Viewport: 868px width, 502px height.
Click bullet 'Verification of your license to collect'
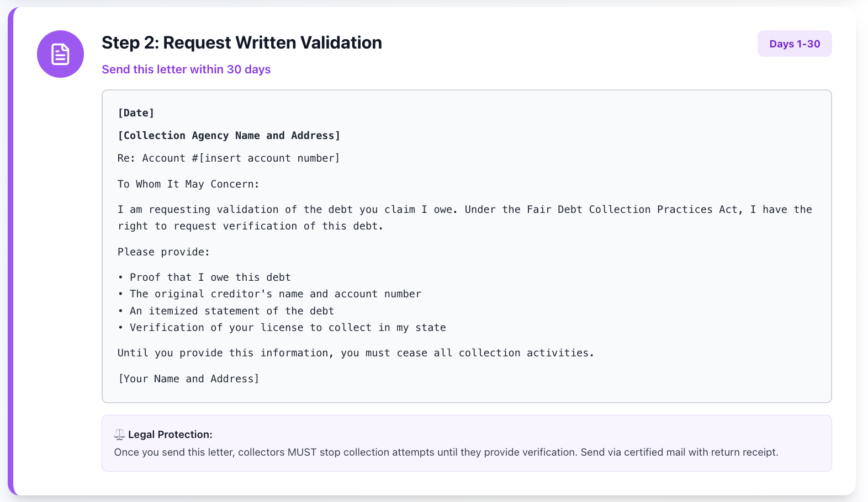pos(282,328)
